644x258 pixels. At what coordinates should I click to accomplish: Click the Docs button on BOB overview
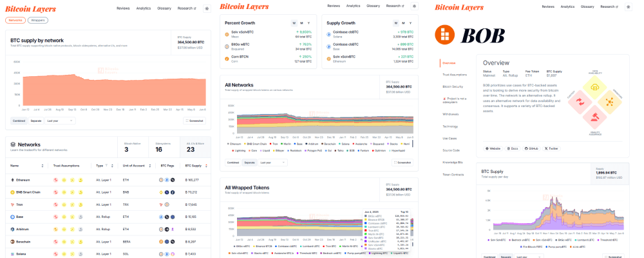coord(512,148)
